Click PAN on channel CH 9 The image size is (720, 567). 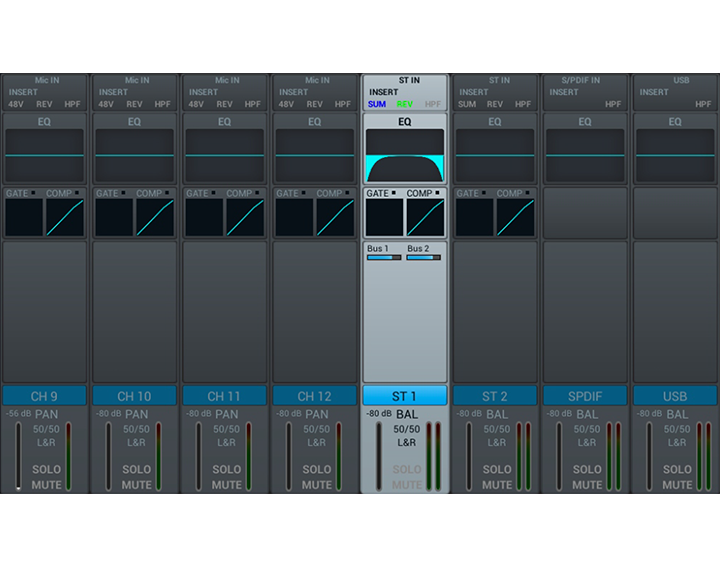click(x=46, y=414)
